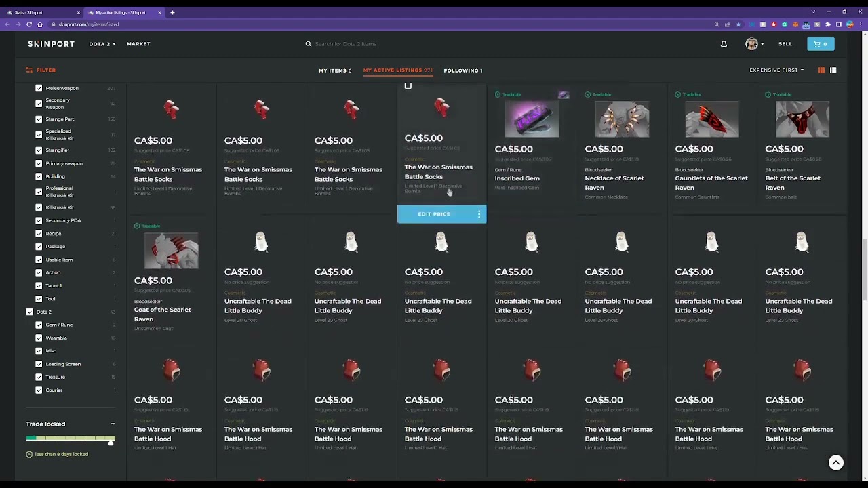Image resolution: width=868 pixels, height=488 pixels.
Task: Open Gauntlets of the Scarlet Raven image
Action: (712, 119)
